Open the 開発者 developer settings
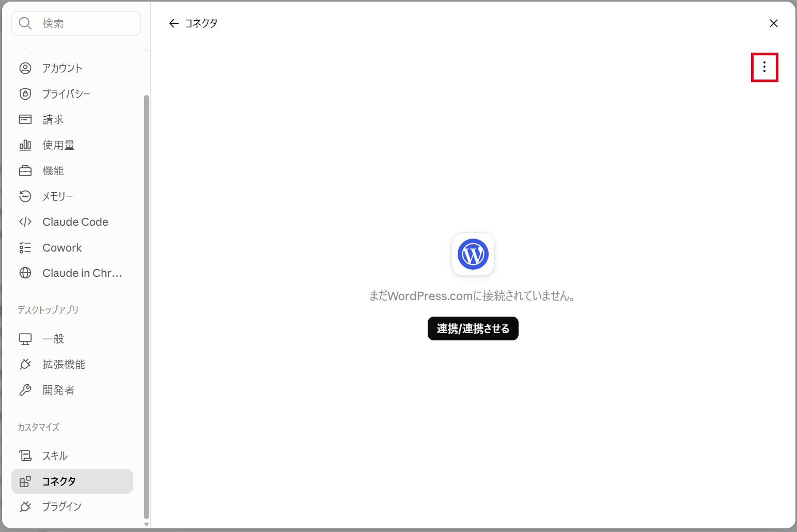 pyautogui.click(x=72, y=390)
